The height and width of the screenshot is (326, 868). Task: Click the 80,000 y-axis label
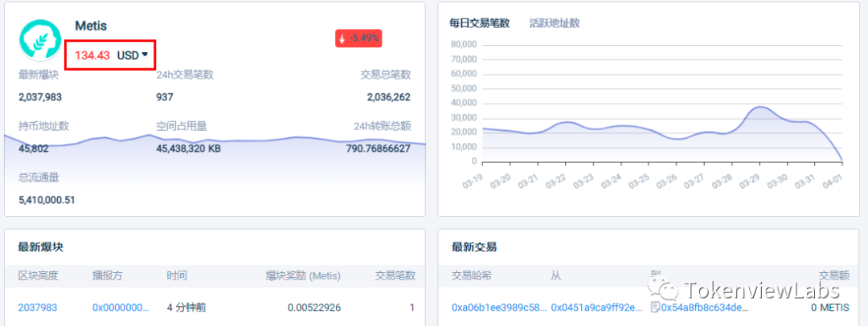(464, 45)
